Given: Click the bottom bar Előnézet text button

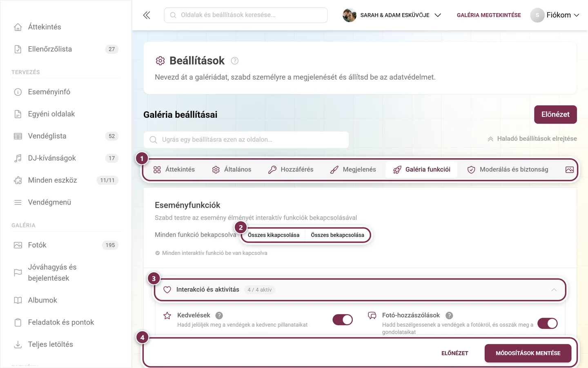Looking at the screenshot, I should point(455,353).
